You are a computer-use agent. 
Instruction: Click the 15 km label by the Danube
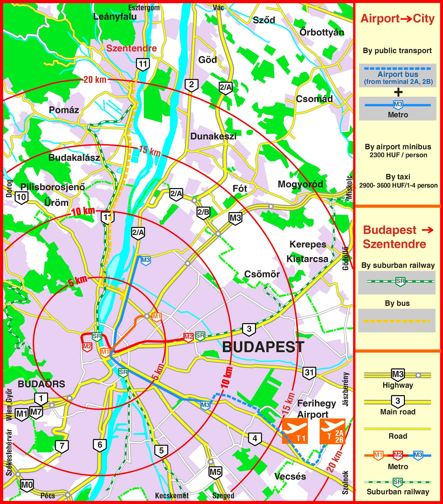pyautogui.click(x=150, y=151)
